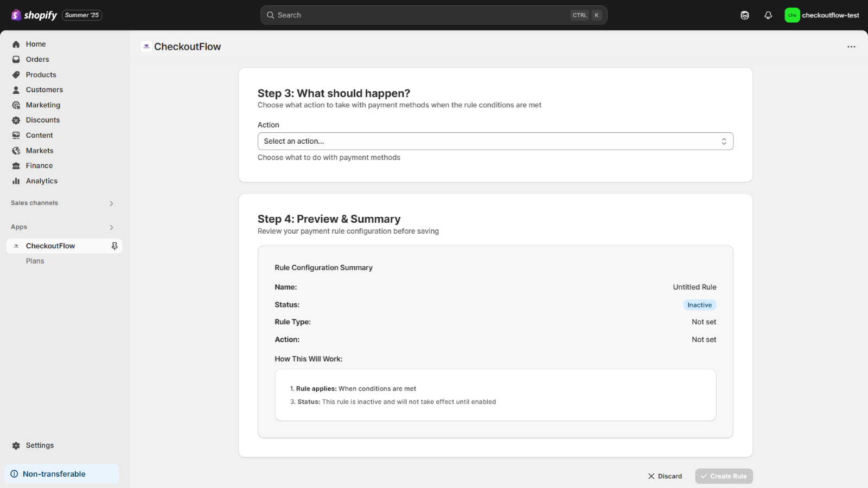Click the Analytics bar chart icon
Viewport: 868px width, 488px height.
16,181
